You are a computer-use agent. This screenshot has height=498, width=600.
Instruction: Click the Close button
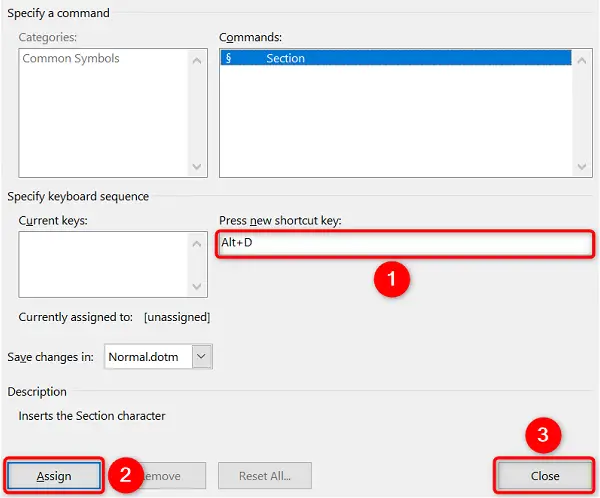(545, 475)
